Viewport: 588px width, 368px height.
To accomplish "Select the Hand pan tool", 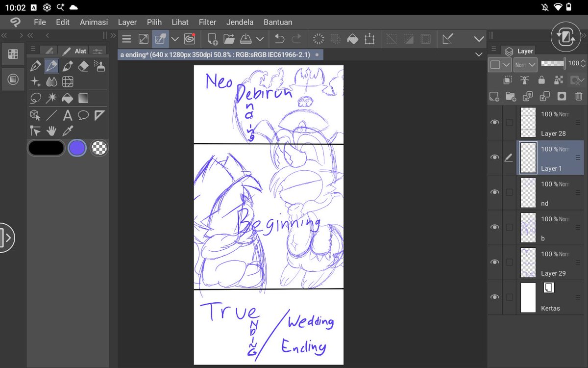I will [x=51, y=131].
